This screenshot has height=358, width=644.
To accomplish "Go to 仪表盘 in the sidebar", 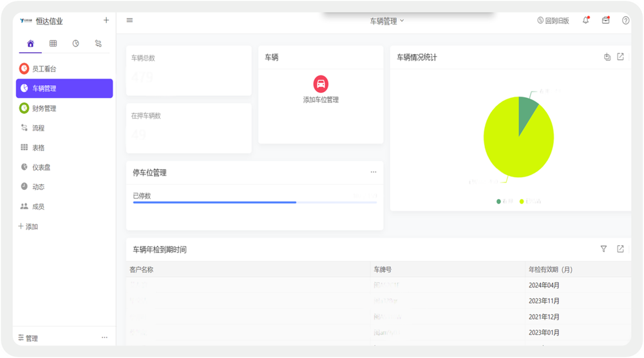I will pyautogui.click(x=41, y=167).
